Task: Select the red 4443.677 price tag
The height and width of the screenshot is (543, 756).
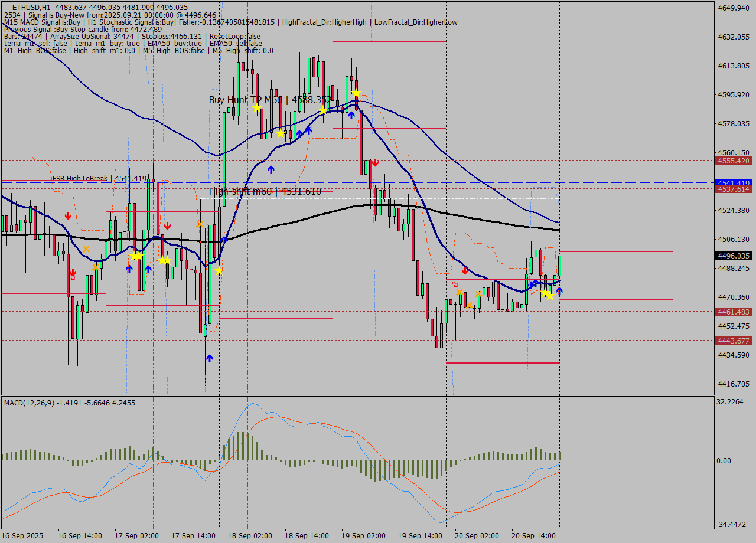Action: [733, 341]
